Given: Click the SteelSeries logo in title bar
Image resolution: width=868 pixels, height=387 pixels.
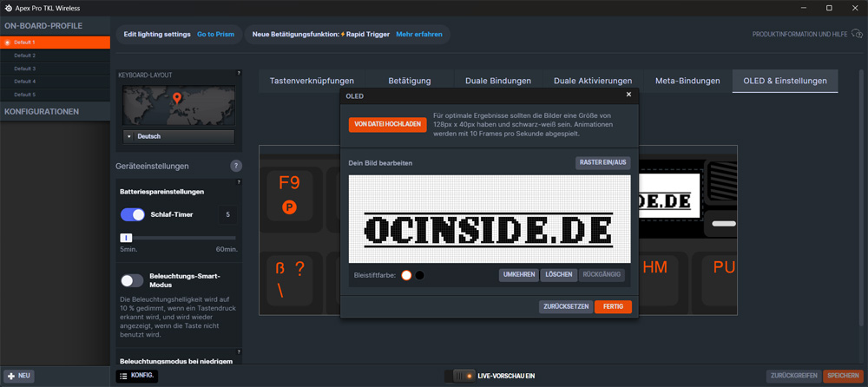Looking at the screenshot, I should (x=9, y=8).
